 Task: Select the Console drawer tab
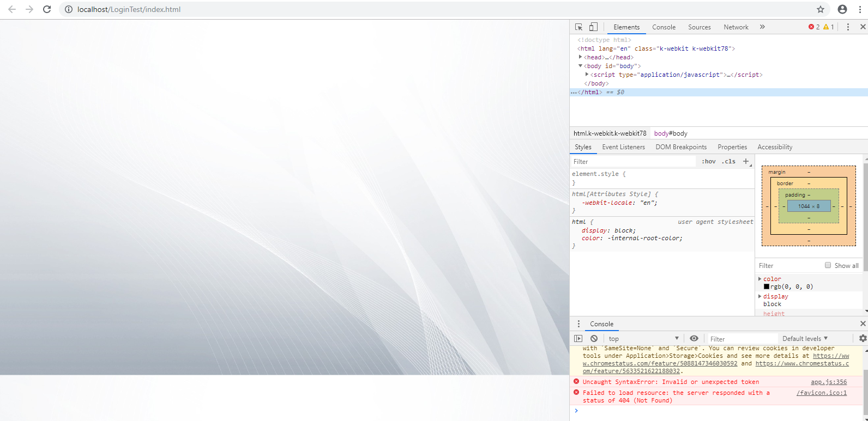tap(601, 324)
